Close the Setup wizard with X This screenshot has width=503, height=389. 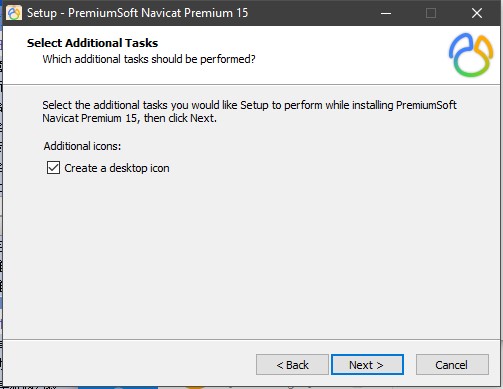pos(477,13)
